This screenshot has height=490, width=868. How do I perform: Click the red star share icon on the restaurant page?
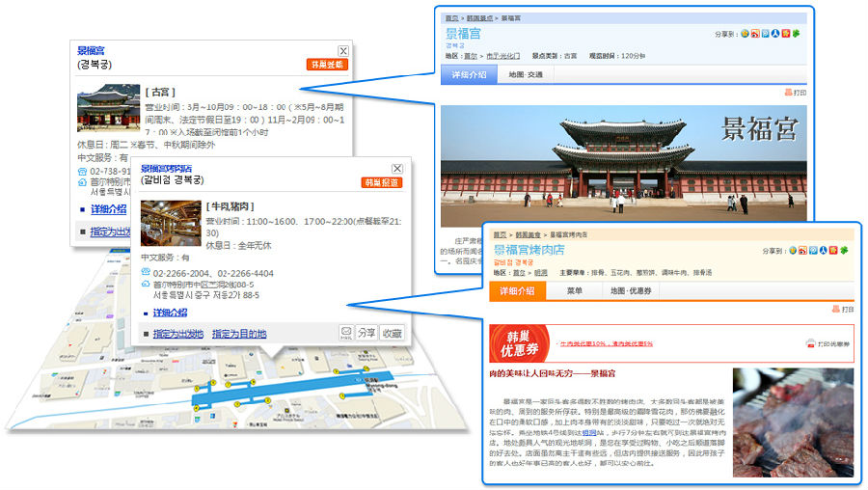833,250
